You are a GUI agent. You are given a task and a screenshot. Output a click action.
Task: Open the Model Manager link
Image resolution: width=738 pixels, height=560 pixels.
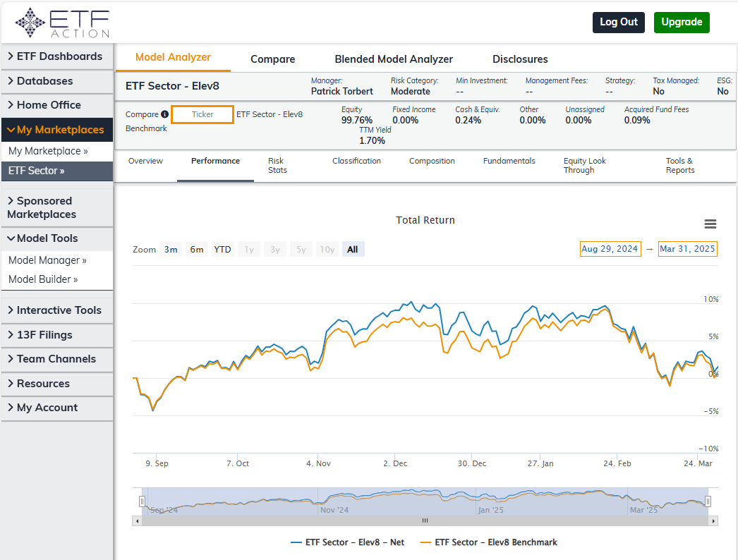coord(47,260)
